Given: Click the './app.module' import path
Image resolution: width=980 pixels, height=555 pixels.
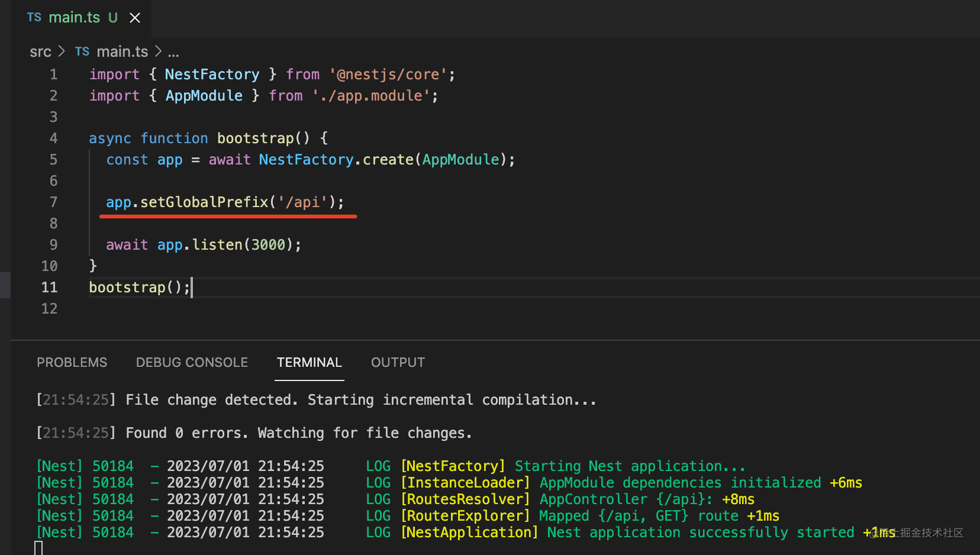Looking at the screenshot, I should pos(371,96).
